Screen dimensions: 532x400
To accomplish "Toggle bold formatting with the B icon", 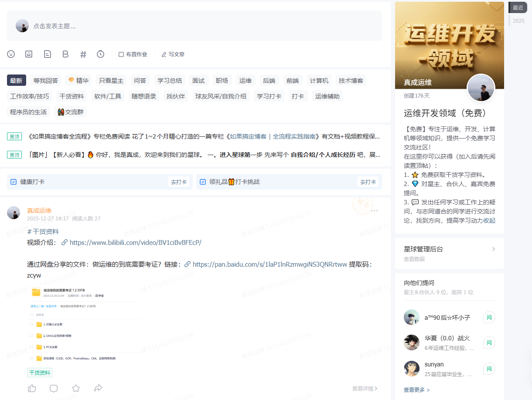I will 65,54.
